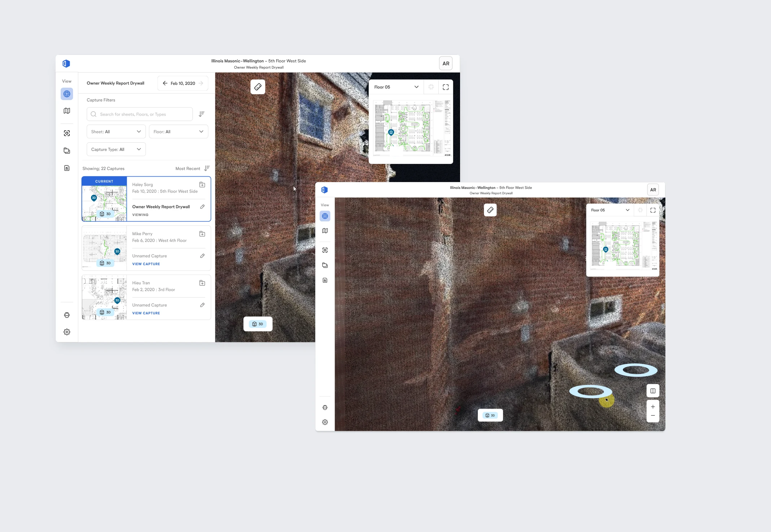Toggle the 3D mode button in left viewer

pyautogui.click(x=258, y=324)
